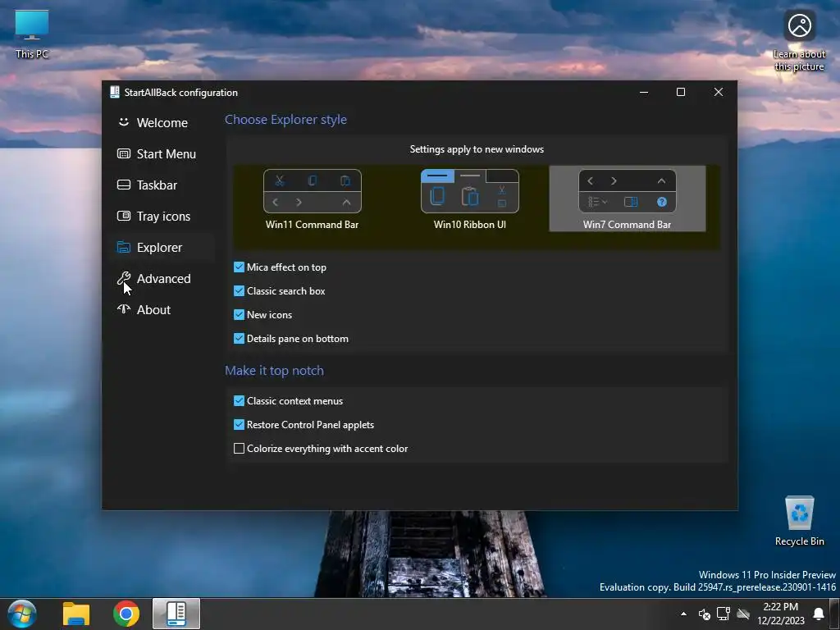Click the Win7 help question mark icon

(x=662, y=202)
